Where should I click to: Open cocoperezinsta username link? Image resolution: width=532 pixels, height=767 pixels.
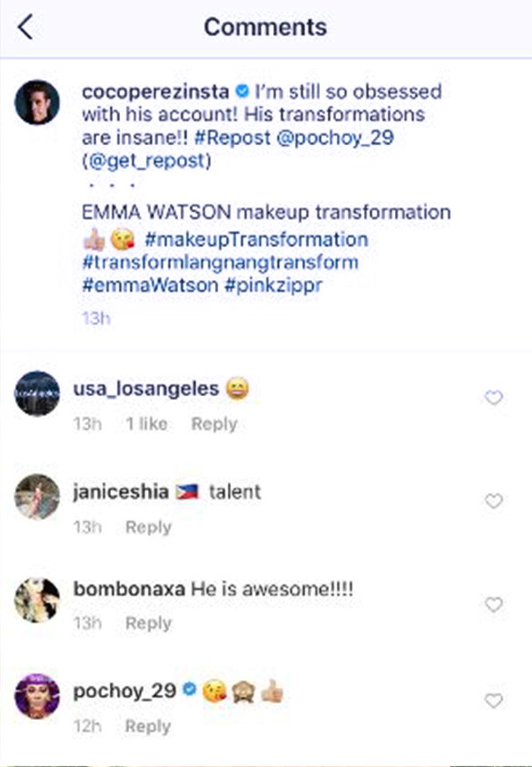tap(155, 91)
